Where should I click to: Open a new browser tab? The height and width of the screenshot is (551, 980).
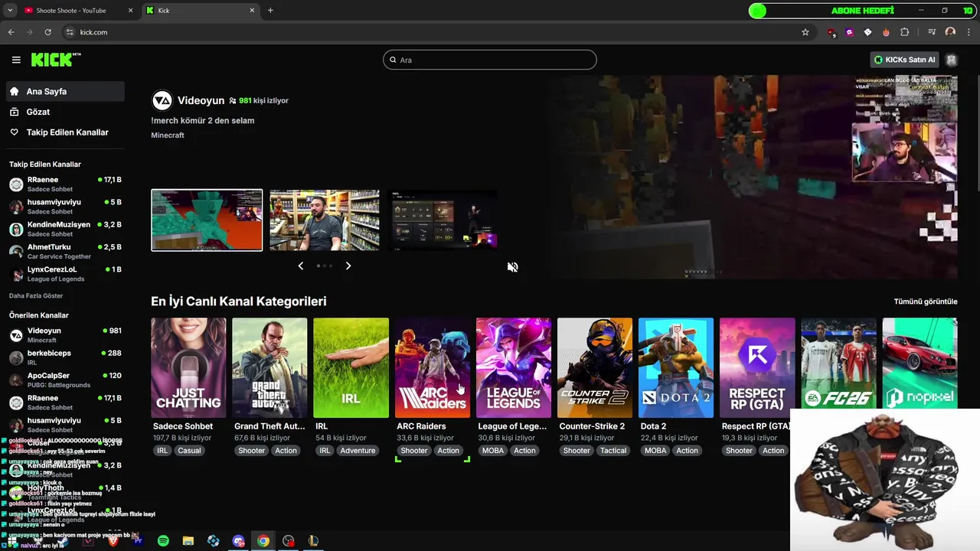270,10
